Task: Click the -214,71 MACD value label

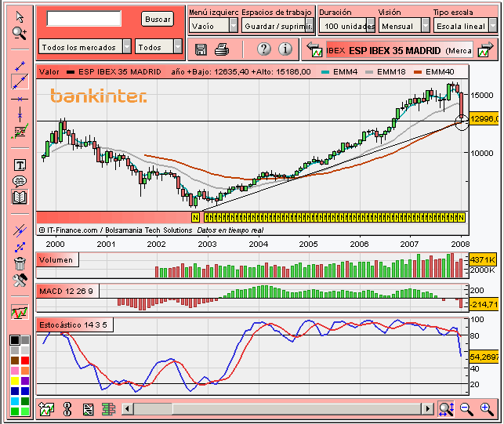Action: 484,304
